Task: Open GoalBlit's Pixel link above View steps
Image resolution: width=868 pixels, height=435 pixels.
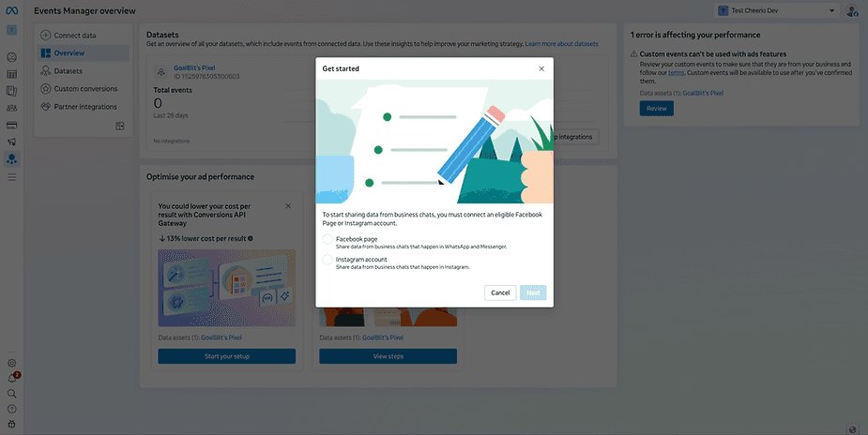Action: coord(383,337)
